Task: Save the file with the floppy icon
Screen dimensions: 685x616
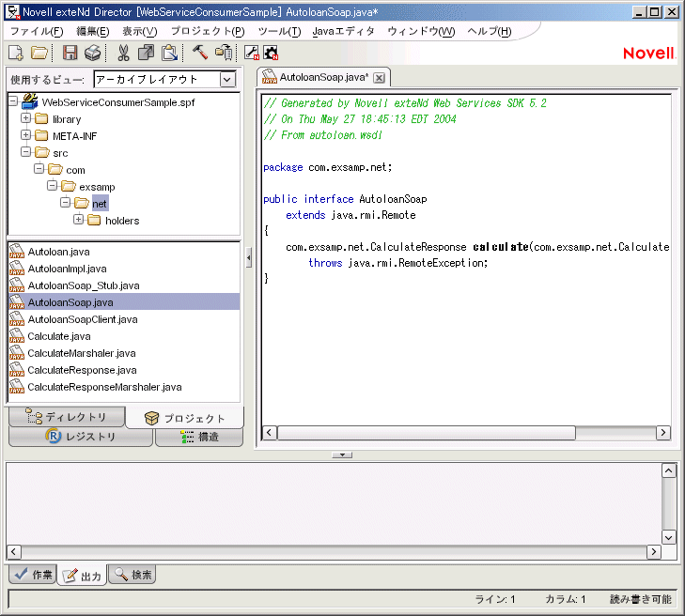Action: [x=70, y=53]
